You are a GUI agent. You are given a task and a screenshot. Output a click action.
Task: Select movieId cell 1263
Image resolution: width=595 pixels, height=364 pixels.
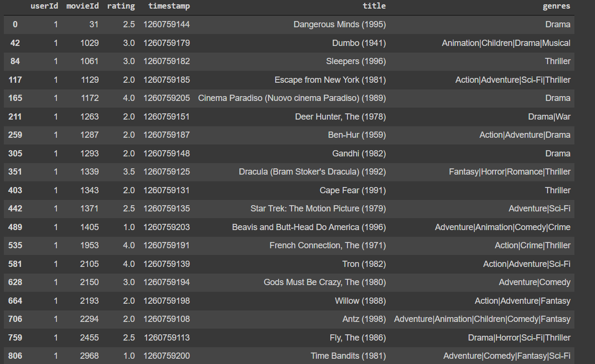[90, 117]
